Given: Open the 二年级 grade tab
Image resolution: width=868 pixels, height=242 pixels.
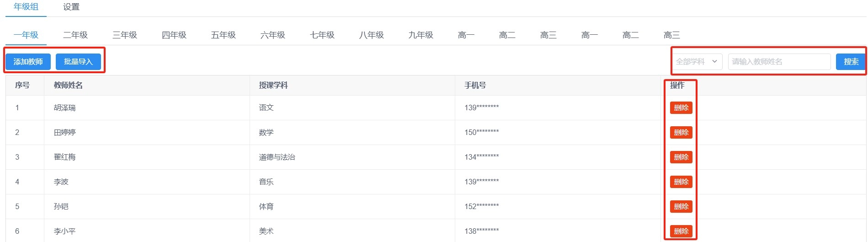Looking at the screenshot, I should tap(75, 35).
